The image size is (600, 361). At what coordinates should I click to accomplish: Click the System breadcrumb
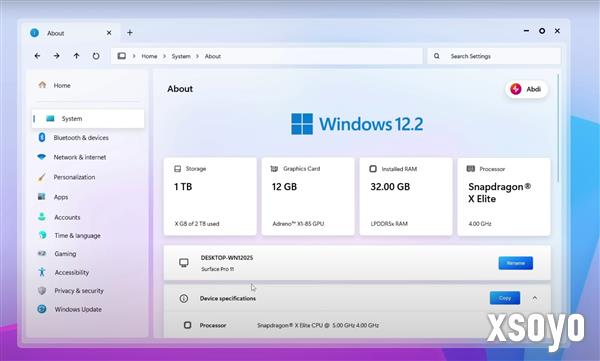181,56
